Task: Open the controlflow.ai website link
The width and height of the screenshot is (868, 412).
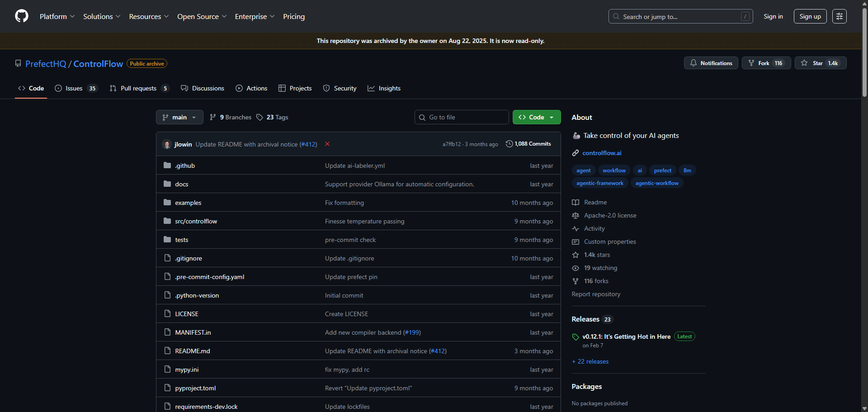Action: click(x=602, y=153)
